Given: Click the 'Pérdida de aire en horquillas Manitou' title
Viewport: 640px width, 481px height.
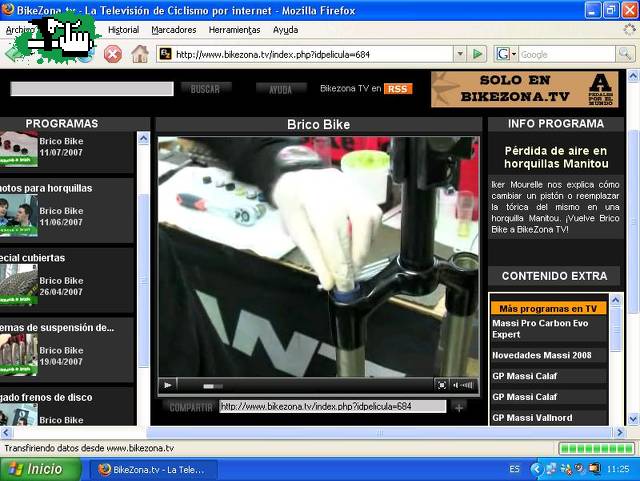Looking at the screenshot, I should click(556, 157).
